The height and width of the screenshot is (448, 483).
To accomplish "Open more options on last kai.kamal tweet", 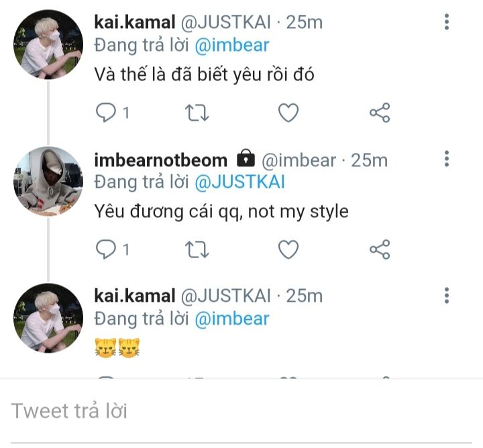I will point(447,295).
